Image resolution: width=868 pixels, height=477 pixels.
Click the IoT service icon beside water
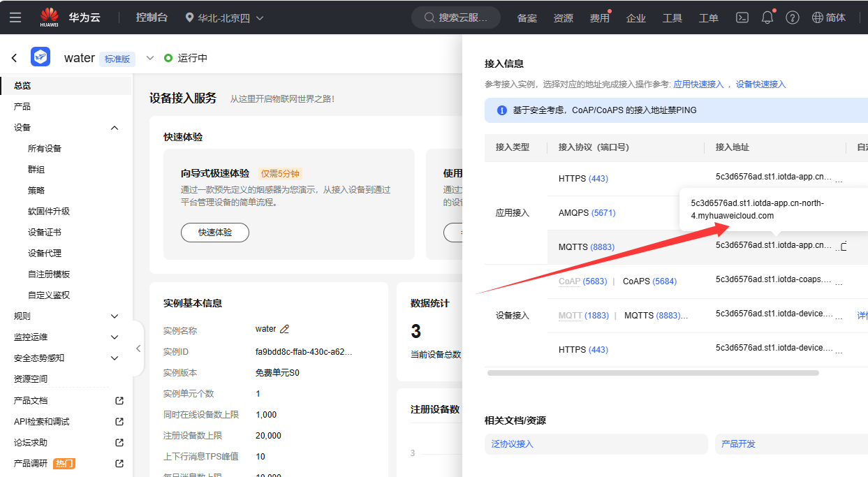40,57
